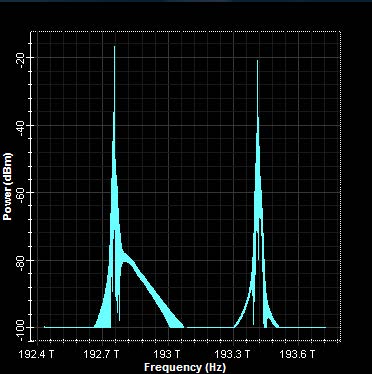Click the 192.7 T frequency axis label
This screenshot has height=374, width=372.
[101, 354]
